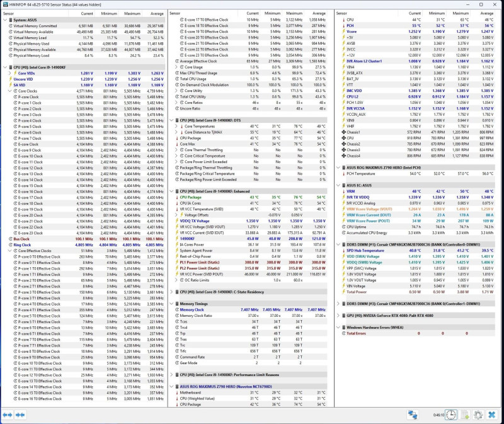Click the shrink layout arrows button

(20, 415)
